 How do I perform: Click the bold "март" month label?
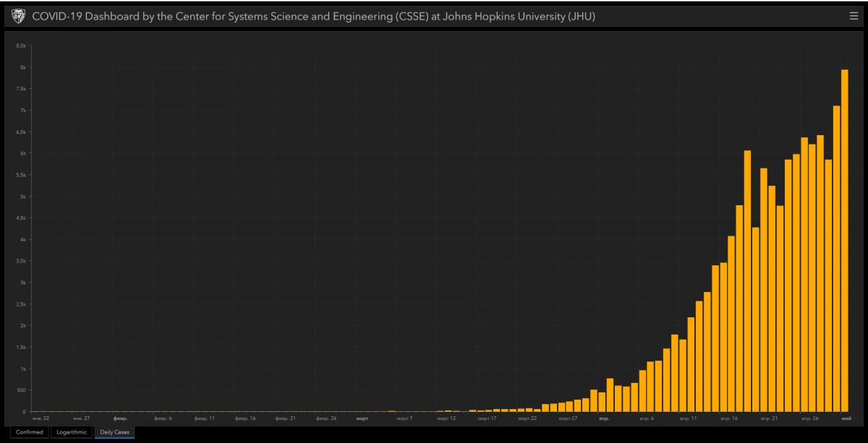(x=362, y=418)
